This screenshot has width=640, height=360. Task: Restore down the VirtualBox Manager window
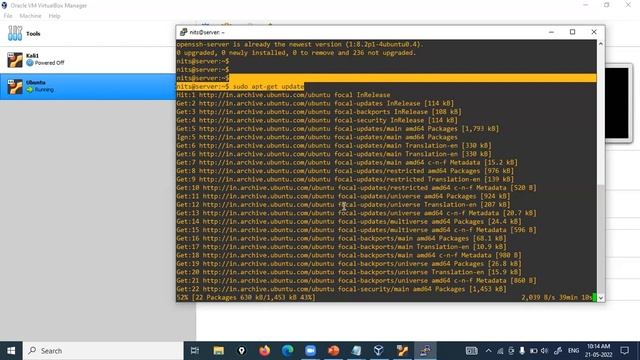click(607, 5)
